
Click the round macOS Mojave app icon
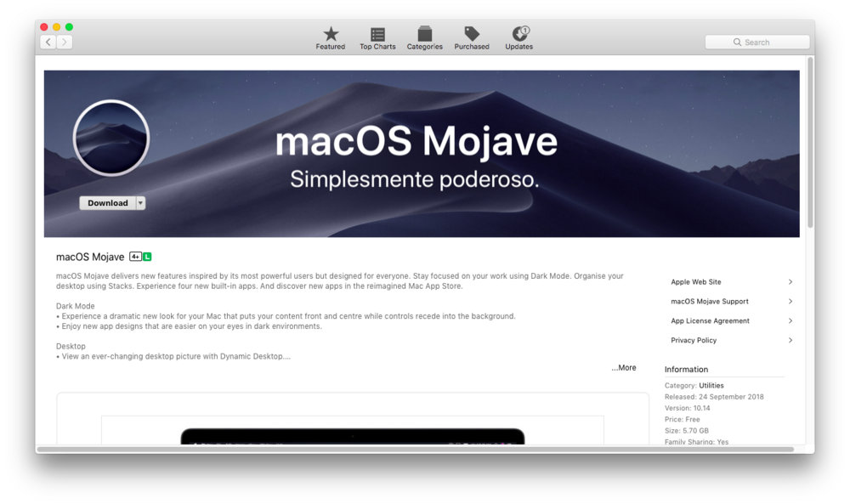(x=111, y=139)
